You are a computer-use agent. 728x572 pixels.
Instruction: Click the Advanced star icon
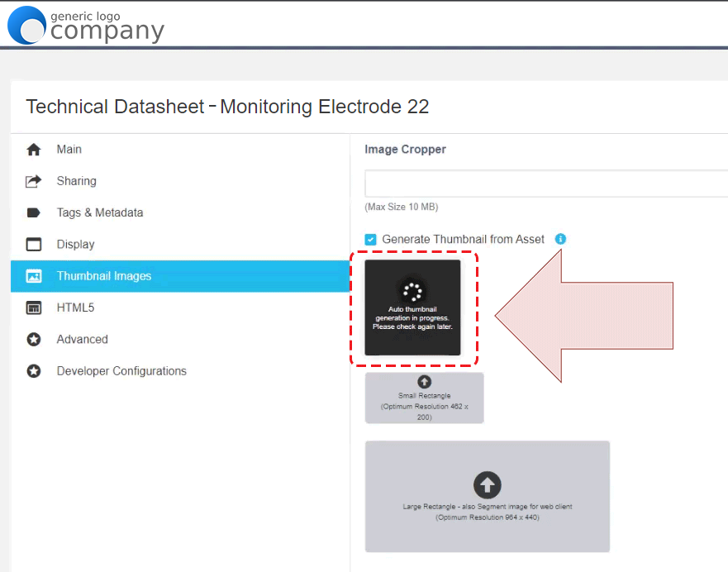[x=33, y=340]
